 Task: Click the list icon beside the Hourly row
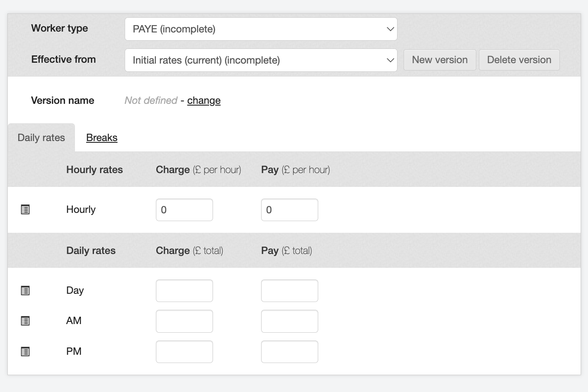(26, 210)
